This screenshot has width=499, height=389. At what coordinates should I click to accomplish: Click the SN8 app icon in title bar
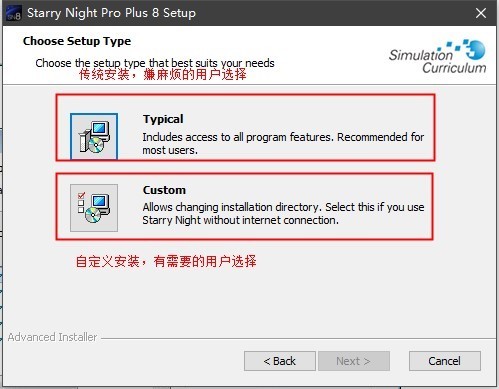point(14,13)
